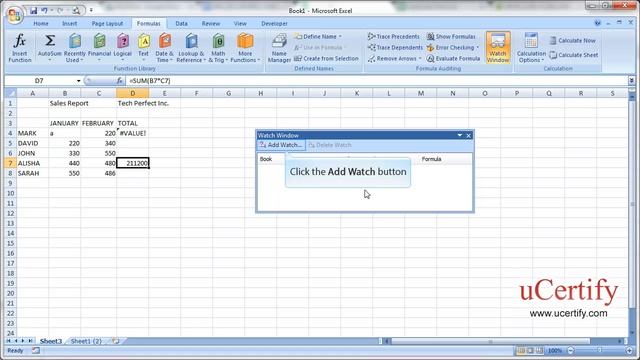640x360 pixels.
Task: Open the Logical functions library
Action: (x=122, y=48)
